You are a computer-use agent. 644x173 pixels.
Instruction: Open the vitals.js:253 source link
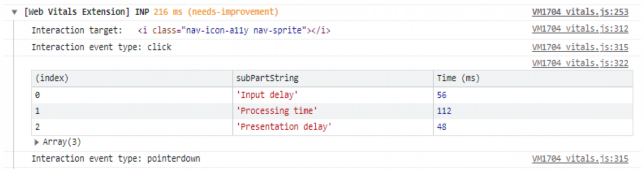pyautogui.click(x=580, y=12)
